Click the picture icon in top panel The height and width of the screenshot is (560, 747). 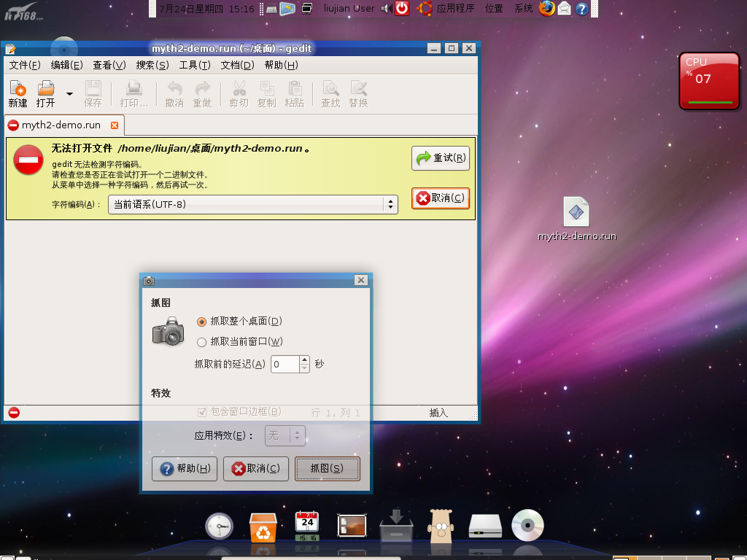287,9
